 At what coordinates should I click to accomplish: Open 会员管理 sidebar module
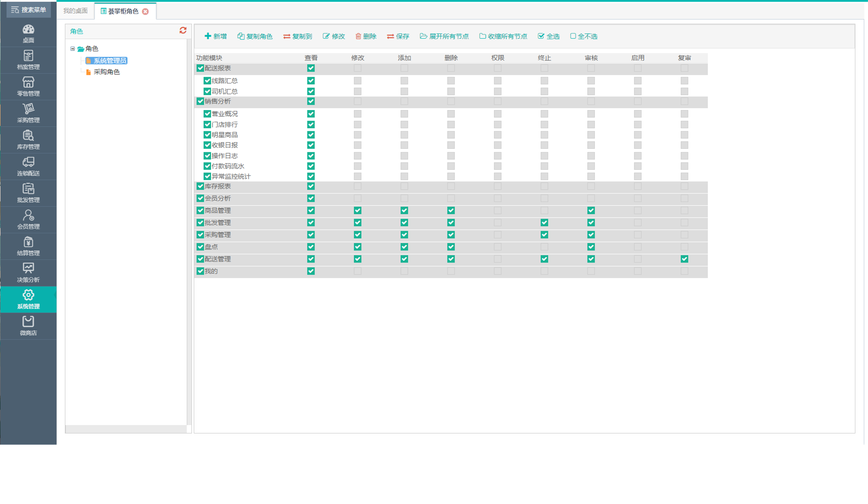pos(28,220)
